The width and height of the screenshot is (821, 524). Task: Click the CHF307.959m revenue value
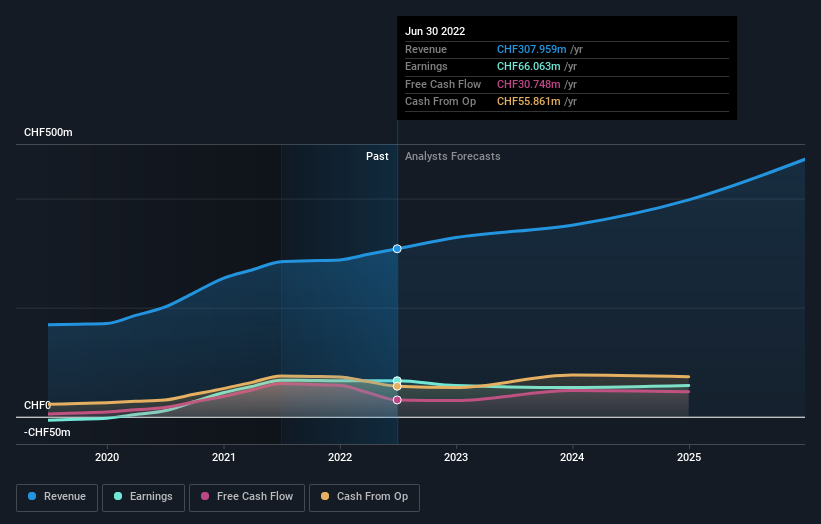click(531, 49)
